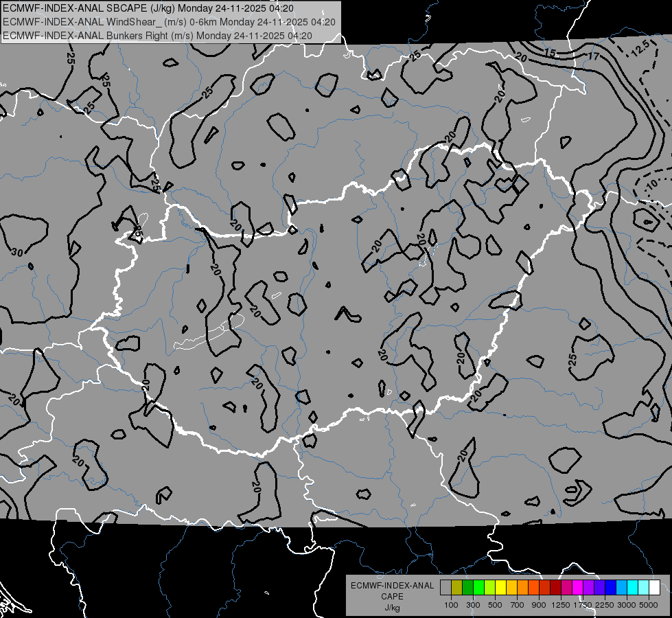Click the yellow-green legend swatch
Viewport: 672px width, 618px height.
pos(490,587)
